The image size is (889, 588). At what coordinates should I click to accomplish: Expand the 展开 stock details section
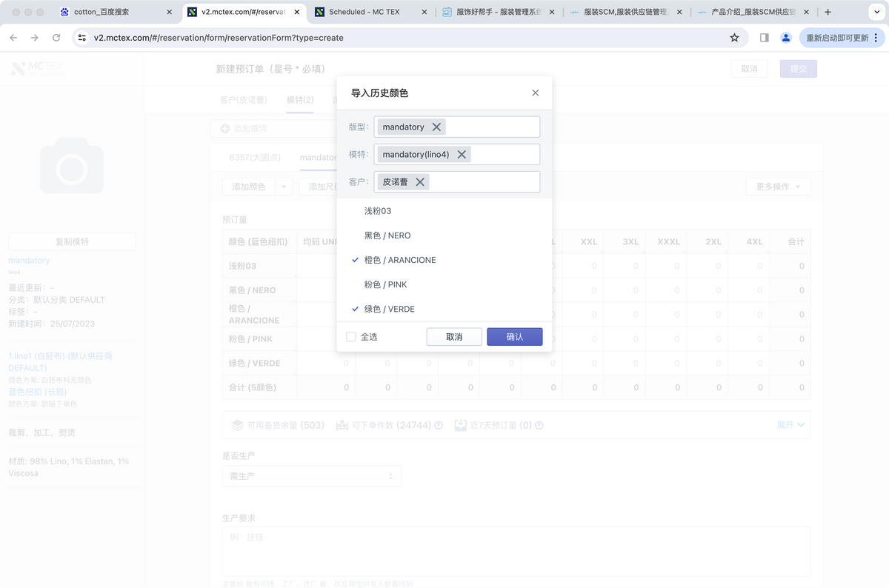coord(790,425)
